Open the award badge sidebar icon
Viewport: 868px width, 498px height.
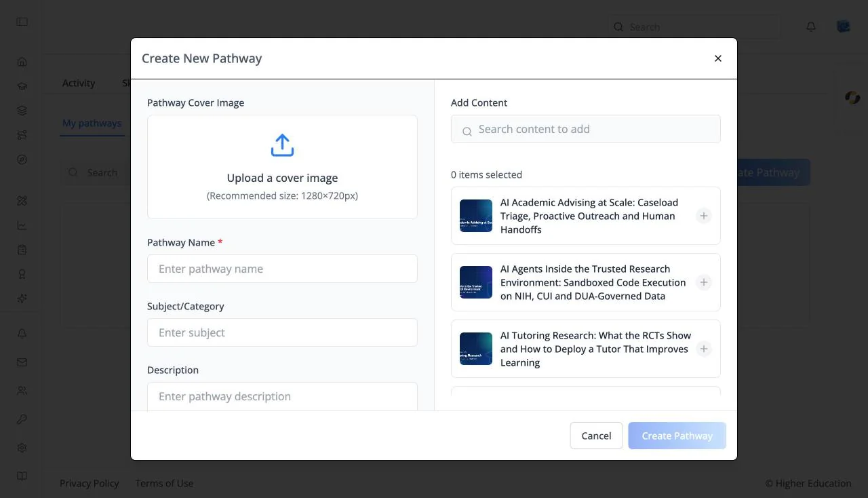click(x=22, y=274)
